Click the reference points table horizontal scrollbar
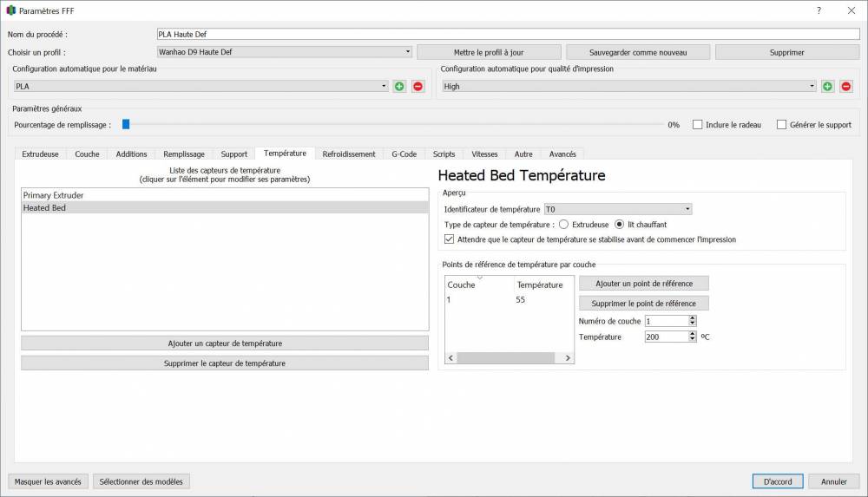The image size is (868, 497). click(505, 358)
